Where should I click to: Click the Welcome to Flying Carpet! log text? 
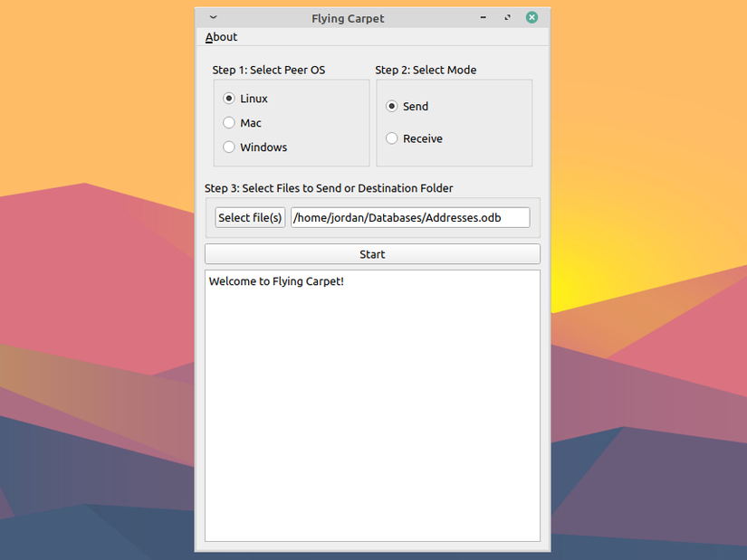tap(276, 281)
